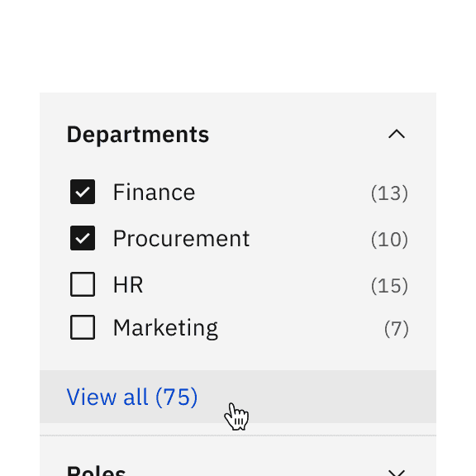Click empty space below Marketing row

pos(238,355)
